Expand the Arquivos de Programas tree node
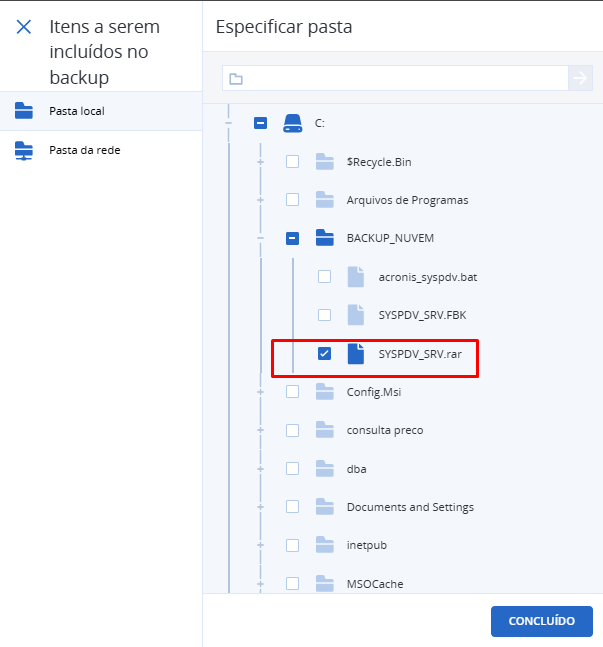The image size is (603, 647). 261,200
